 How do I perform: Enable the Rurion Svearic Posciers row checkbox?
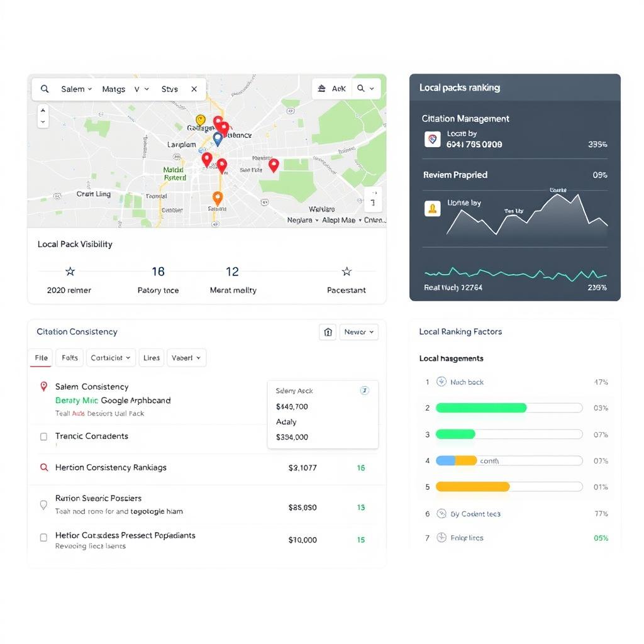coord(43,505)
